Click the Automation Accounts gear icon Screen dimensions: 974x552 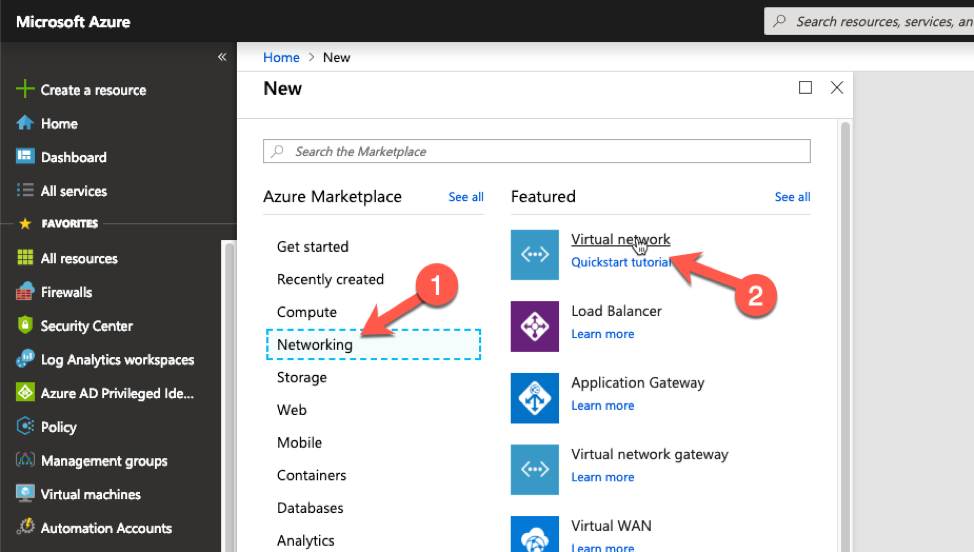pos(25,527)
